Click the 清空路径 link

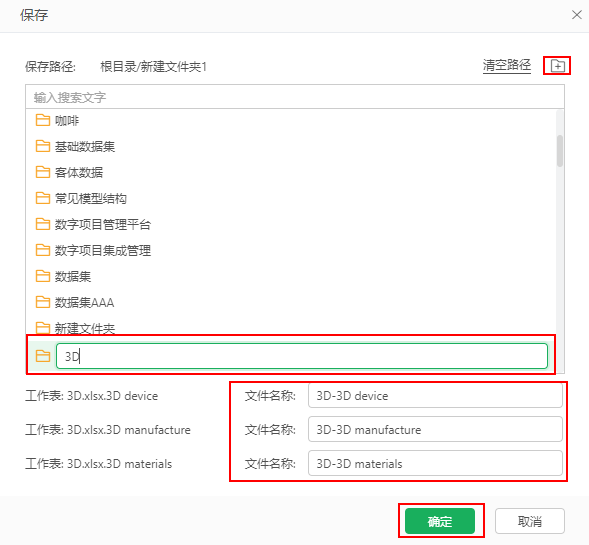coord(507,65)
